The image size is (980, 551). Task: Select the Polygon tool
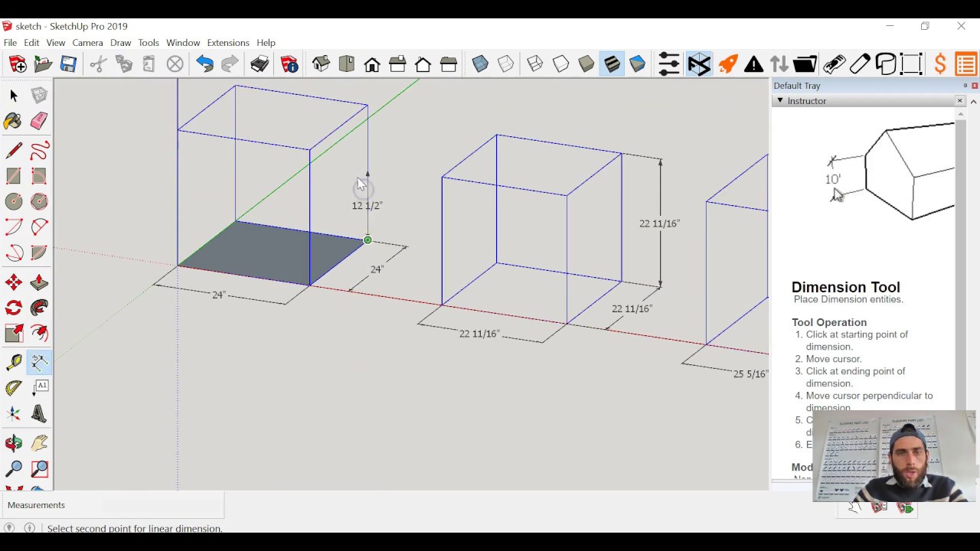pyautogui.click(x=39, y=201)
